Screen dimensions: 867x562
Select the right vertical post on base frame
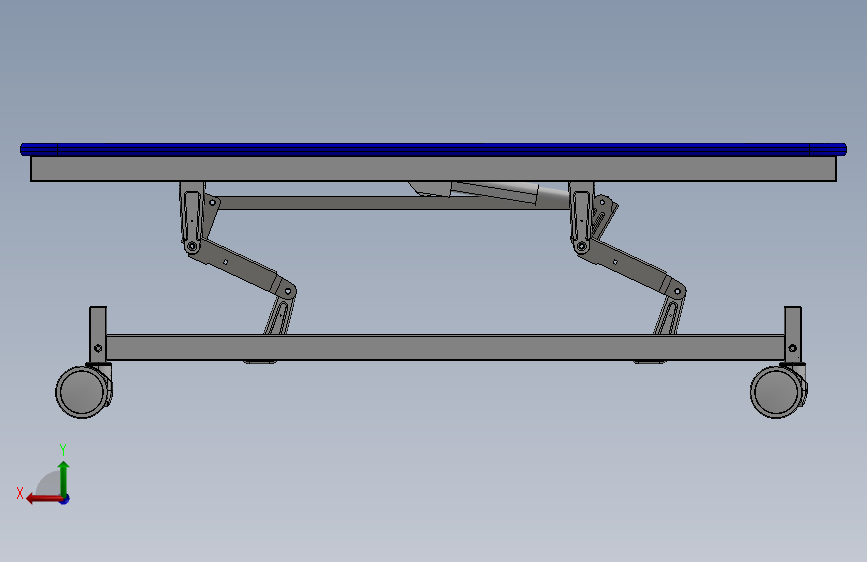tap(792, 335)
